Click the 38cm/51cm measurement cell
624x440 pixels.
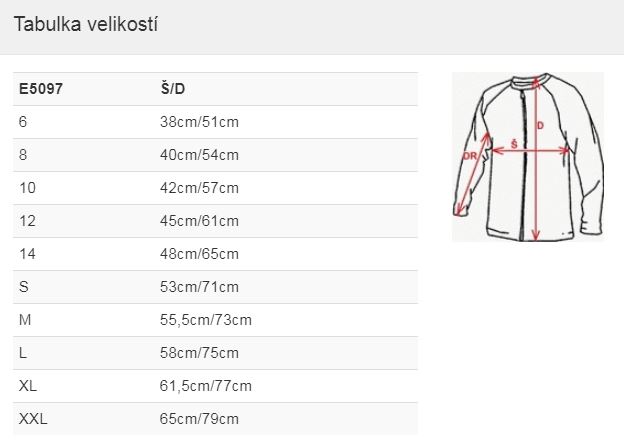pyautogui.click(x=199, y=122)
